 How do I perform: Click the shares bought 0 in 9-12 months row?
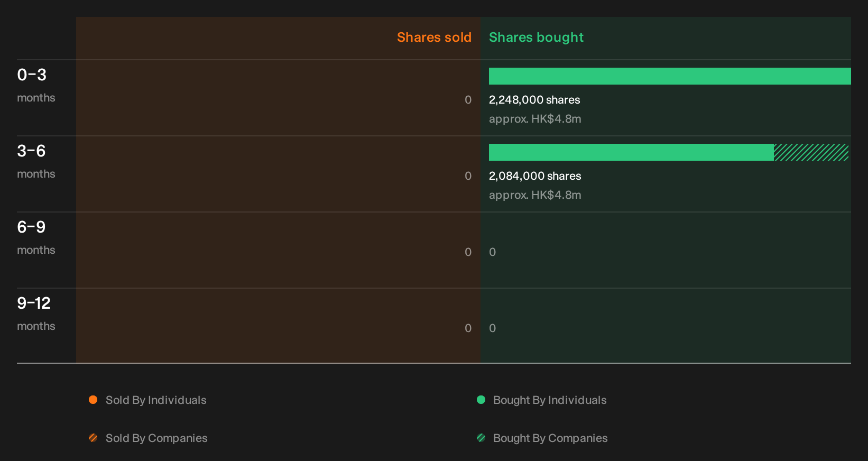pos(492,328)
